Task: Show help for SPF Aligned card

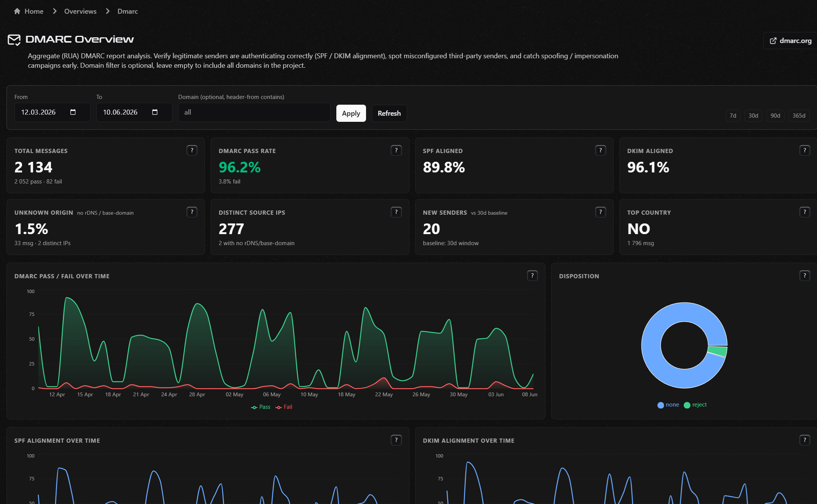Action: pos(601,150)
